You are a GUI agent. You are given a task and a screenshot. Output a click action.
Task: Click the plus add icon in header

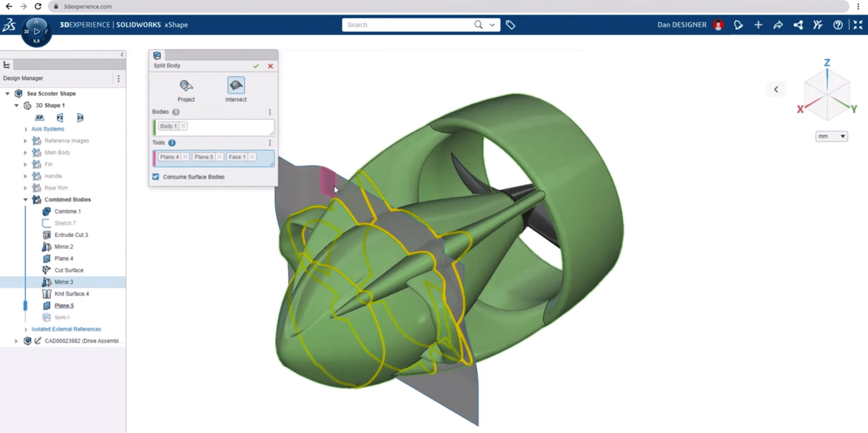pos(758,25)
